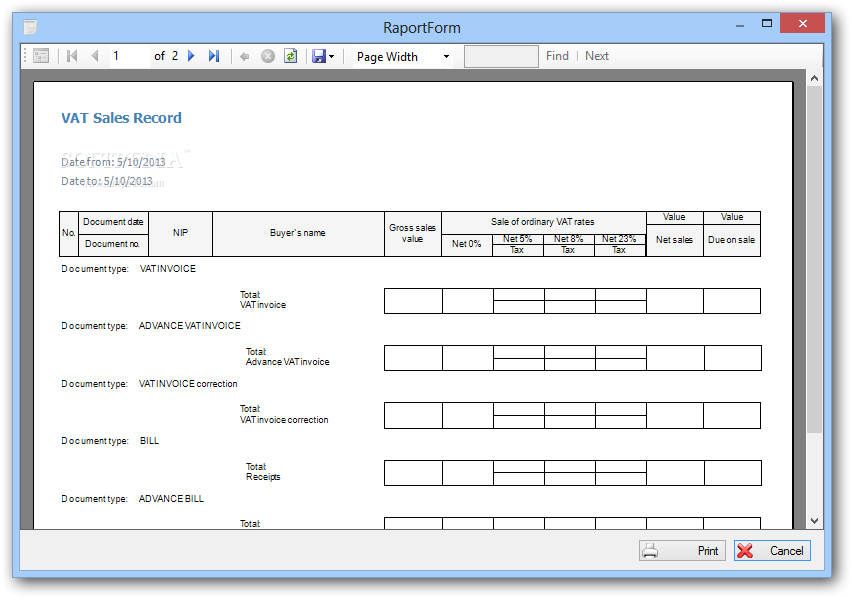Click the Total Receipts label
The width and height of the screenshot is (852, 598).
[x=263, y=472]
